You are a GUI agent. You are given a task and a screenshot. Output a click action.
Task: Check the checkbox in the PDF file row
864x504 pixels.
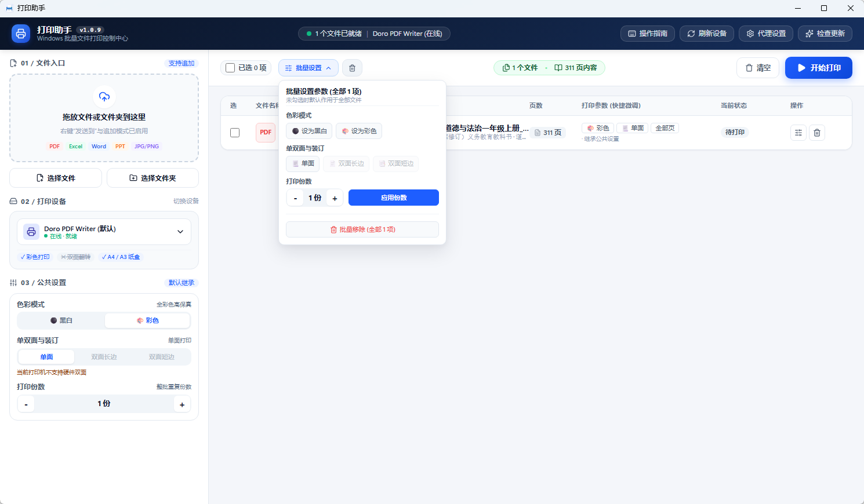pyautogui.click(x=235, y=133)
